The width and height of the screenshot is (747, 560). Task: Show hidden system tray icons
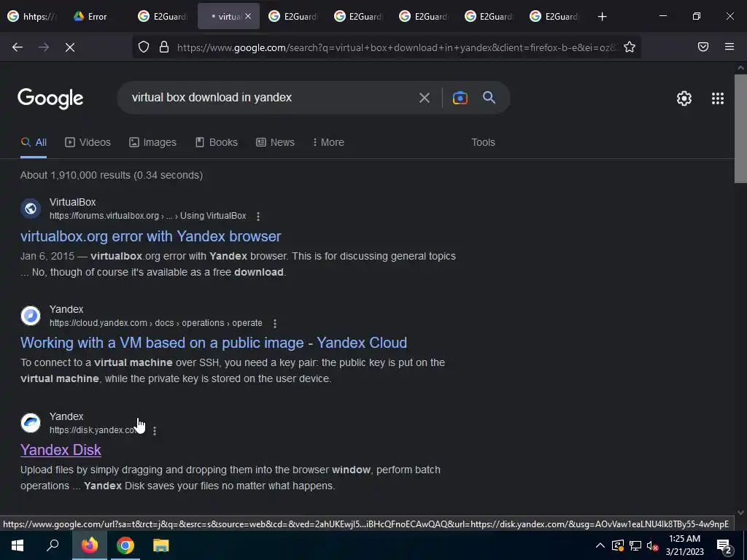point(600,545)
